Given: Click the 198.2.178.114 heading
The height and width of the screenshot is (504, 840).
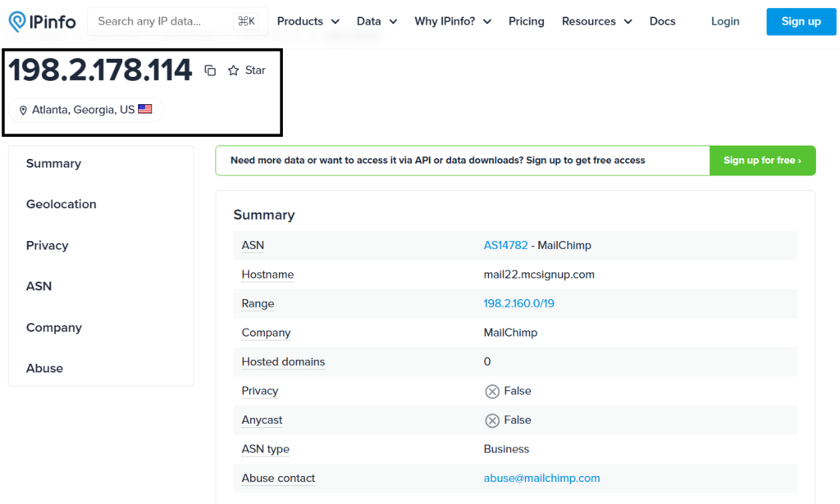Looking at the screenshot, I should (100, 70).
